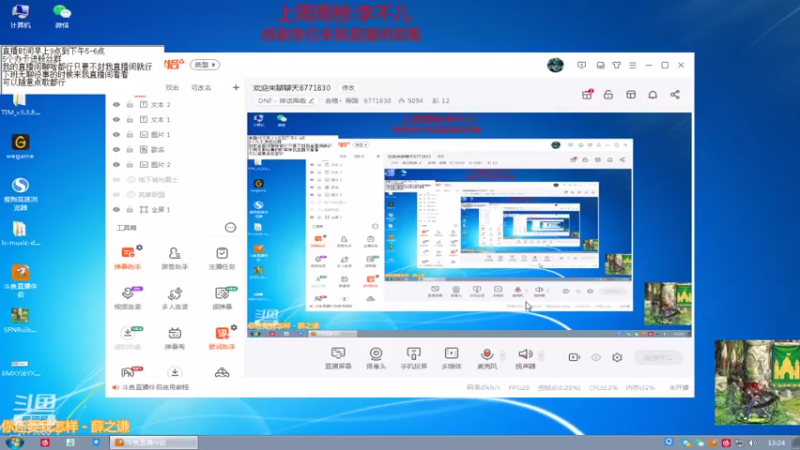Open the skin shirt icon in title bar

[616, 65]
